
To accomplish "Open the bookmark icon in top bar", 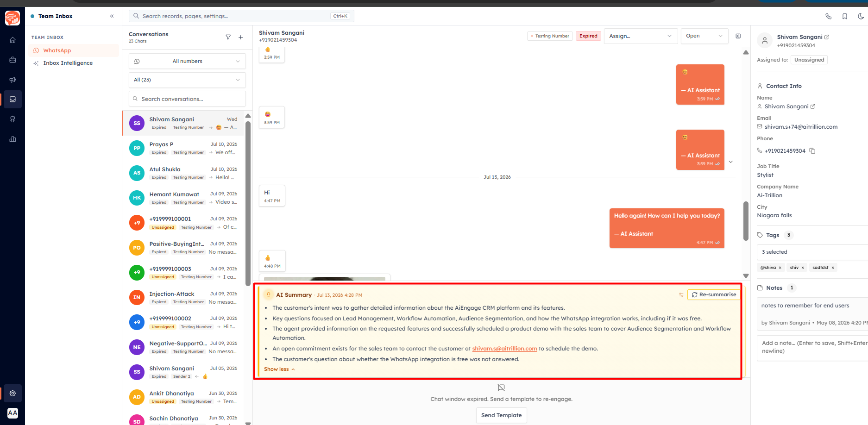I will [x=845, y=16].
